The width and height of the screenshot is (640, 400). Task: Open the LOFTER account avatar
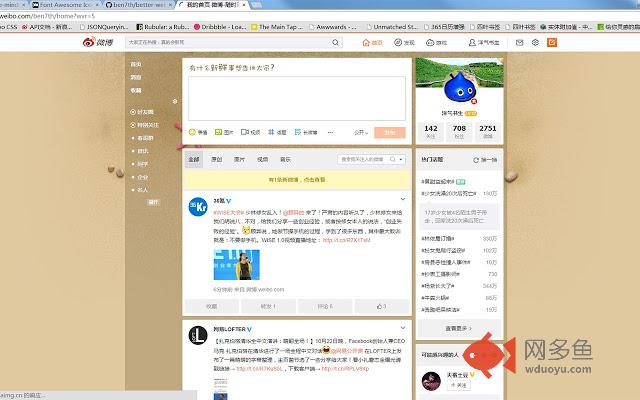[x=198, y=335]
